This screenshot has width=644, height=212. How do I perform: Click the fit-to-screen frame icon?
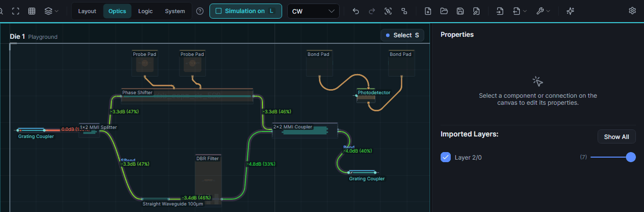click(16, 11)
